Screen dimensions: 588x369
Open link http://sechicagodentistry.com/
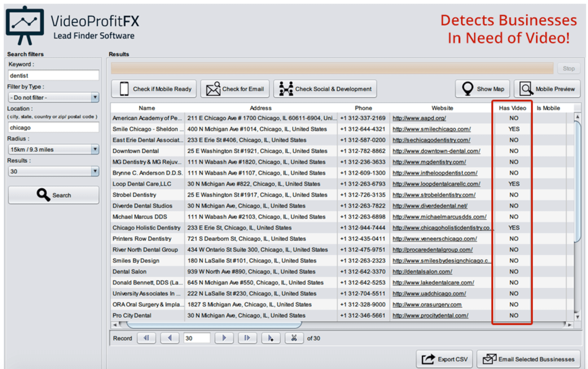[x=431, y=140]
